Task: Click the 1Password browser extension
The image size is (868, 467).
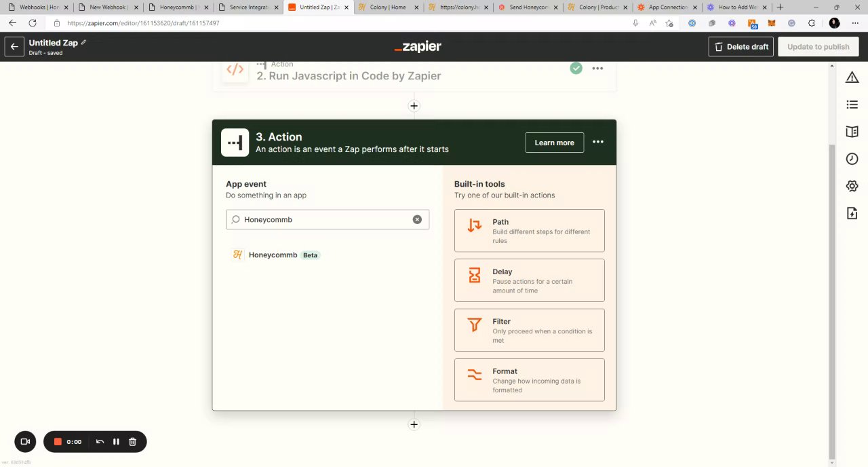Action: click(692, 23)
